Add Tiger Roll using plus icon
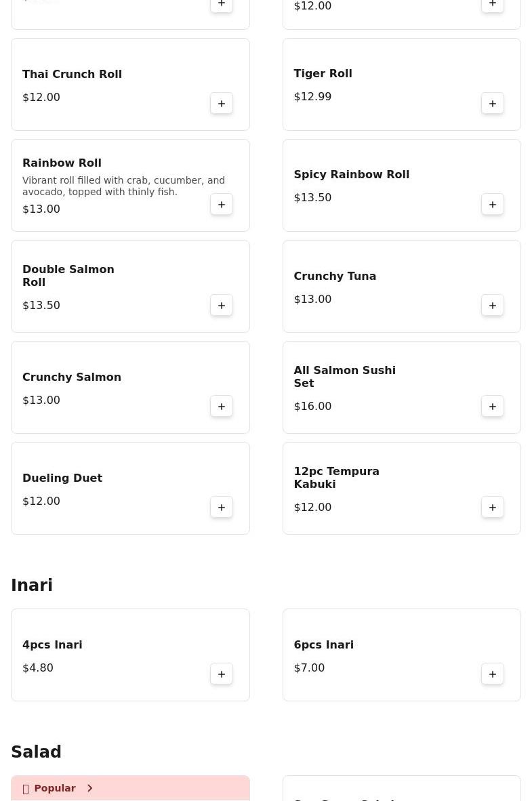Viewport: 532px width, 801px height. pos(493,104)
